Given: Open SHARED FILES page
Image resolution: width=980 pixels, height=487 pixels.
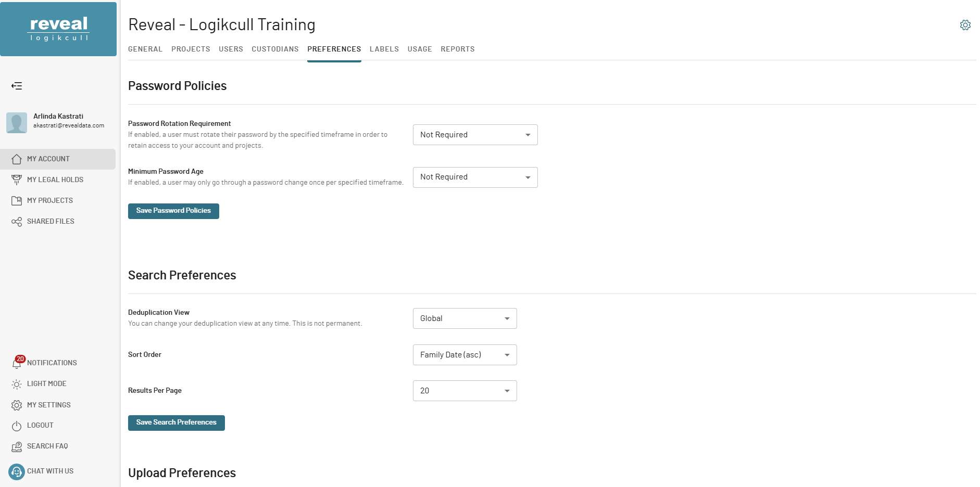Looking at the screenshot, I should [x=51, y=221].
